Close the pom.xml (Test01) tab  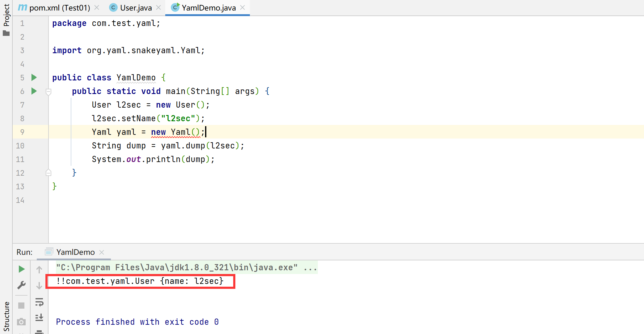(x=97, y=8)
